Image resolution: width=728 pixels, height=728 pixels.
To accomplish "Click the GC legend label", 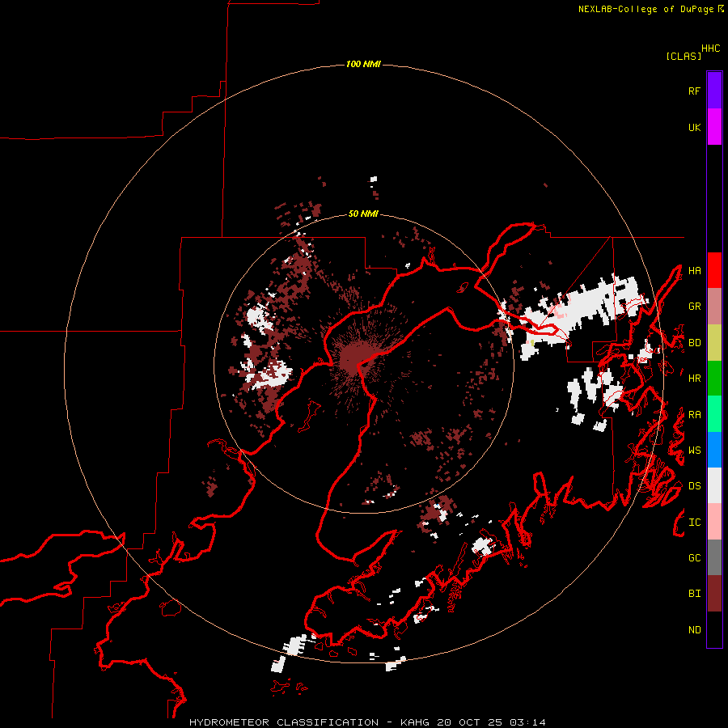I will [x=694, y=557].
